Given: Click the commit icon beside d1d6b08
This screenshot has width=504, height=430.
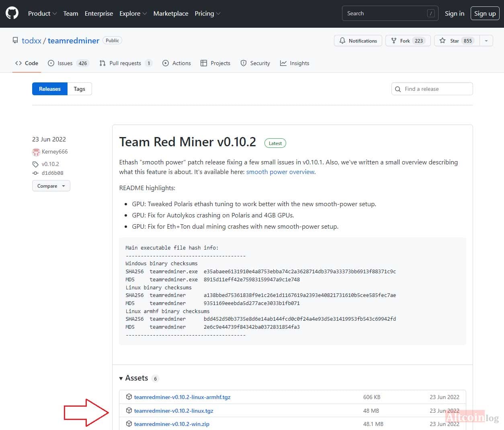Looking at the screenshot, I should pyautogui.click(x=35, y=173).
